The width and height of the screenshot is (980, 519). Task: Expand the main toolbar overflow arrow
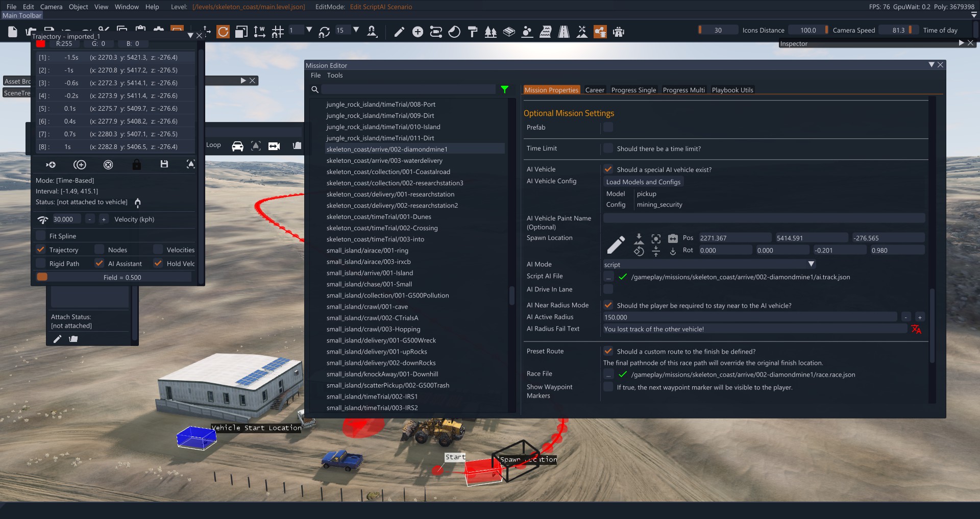click(974, 15)
